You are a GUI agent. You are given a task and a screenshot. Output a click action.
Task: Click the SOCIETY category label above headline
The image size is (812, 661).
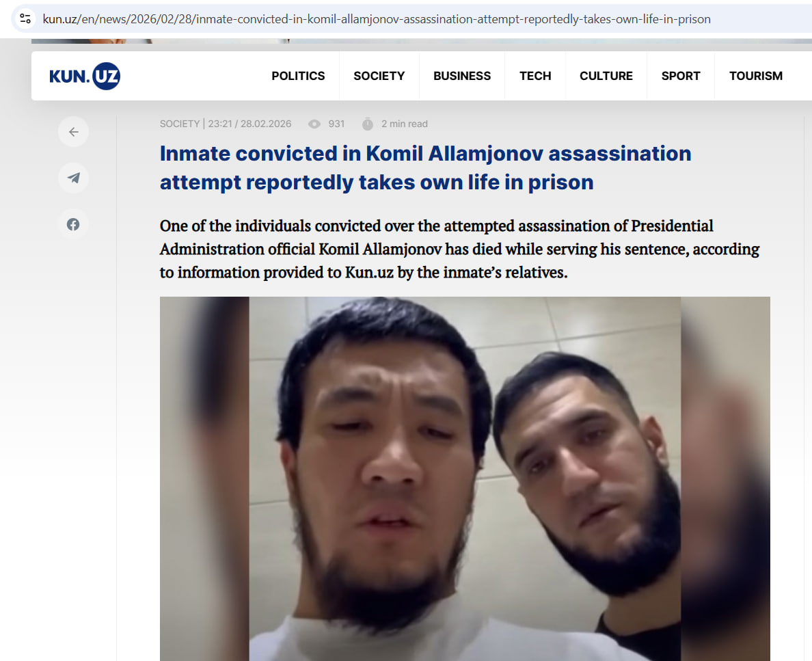(180, 124)
